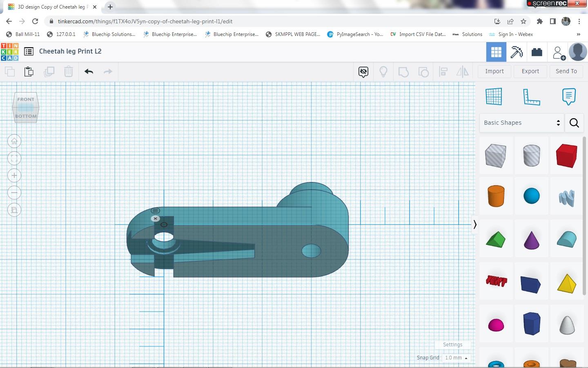
Task: Zoom out with the minus button
Action: tap(14, 193)
